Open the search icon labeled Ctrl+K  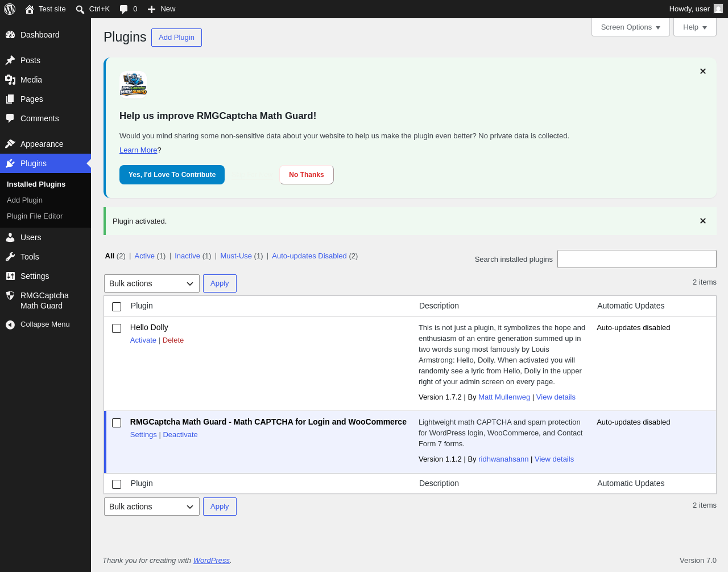(80, 9)
